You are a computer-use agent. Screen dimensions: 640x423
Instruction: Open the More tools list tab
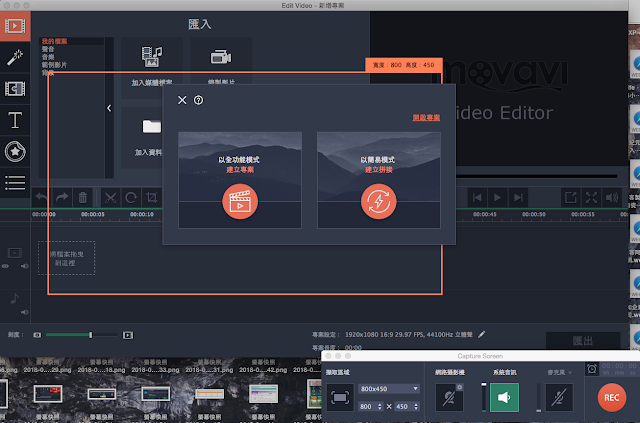(x=15, y=183)
